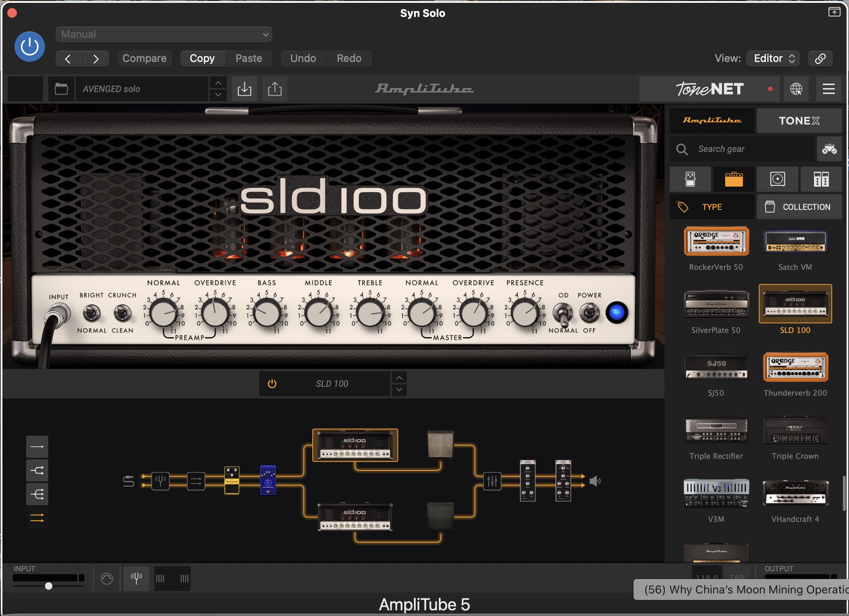Click the gear browser scrollbar

[x=844, y=493]
